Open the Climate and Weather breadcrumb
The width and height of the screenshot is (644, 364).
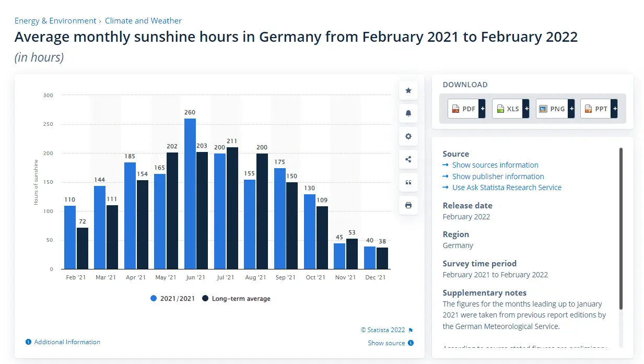(143, 21)
